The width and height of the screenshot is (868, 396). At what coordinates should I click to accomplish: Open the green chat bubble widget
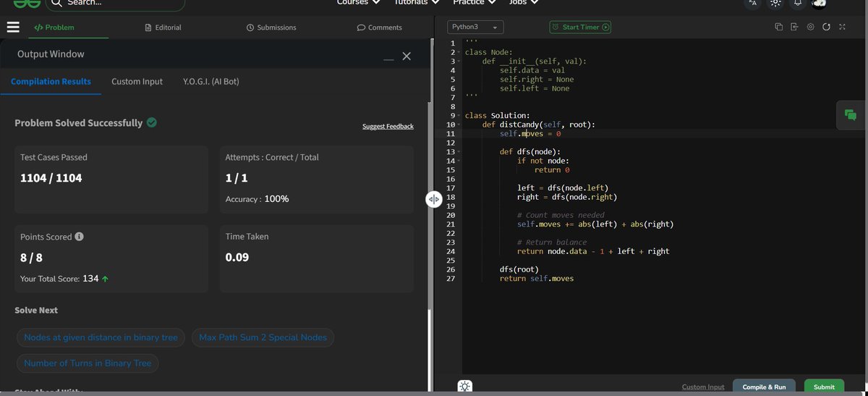851,115
